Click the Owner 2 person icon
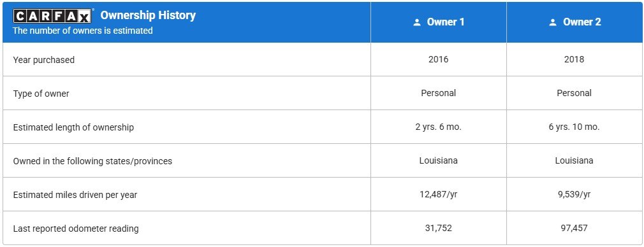Image resolution: width=644 pixels, height=247 pixels. pyautogui.click(x=553, y=22)
